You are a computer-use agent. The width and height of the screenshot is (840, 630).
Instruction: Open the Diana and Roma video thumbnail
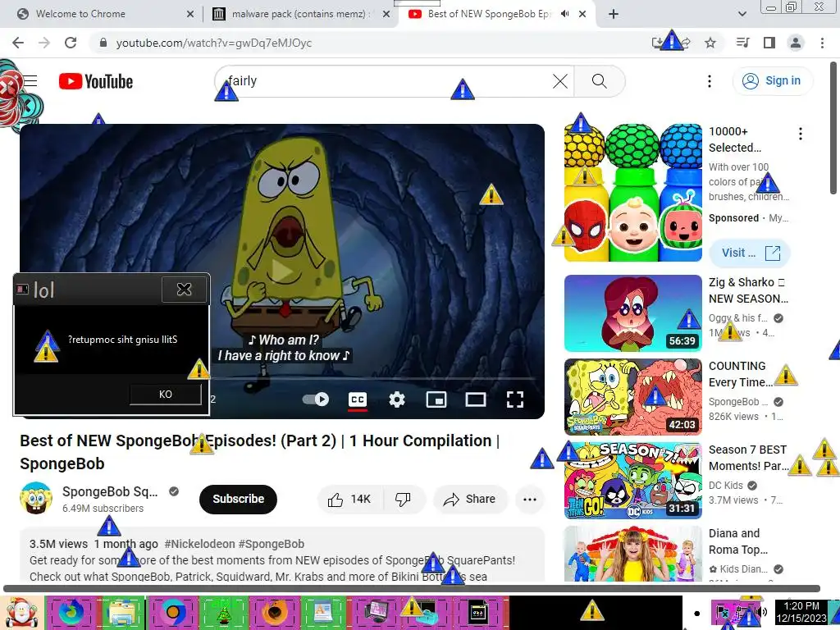point(632,554)
